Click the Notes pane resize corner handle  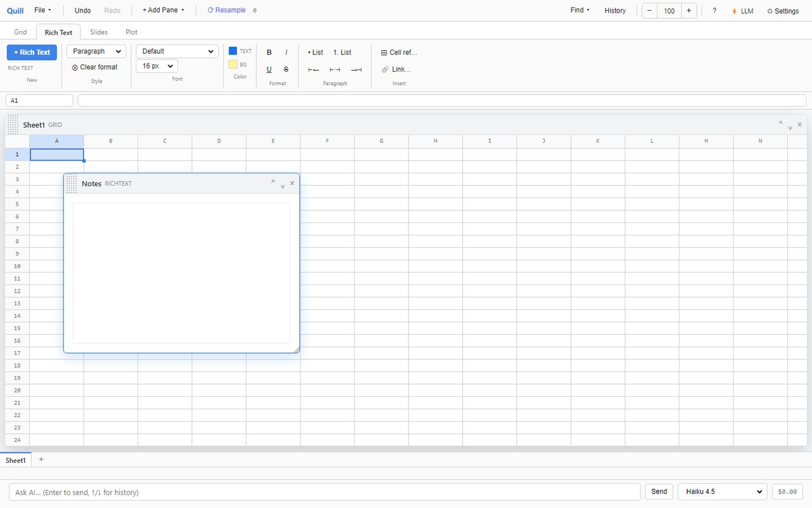coord(296,349)
